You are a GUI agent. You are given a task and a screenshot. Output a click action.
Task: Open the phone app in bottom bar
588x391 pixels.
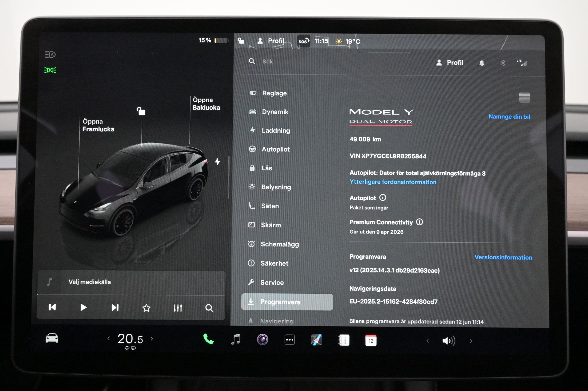[x=209, y=339]
